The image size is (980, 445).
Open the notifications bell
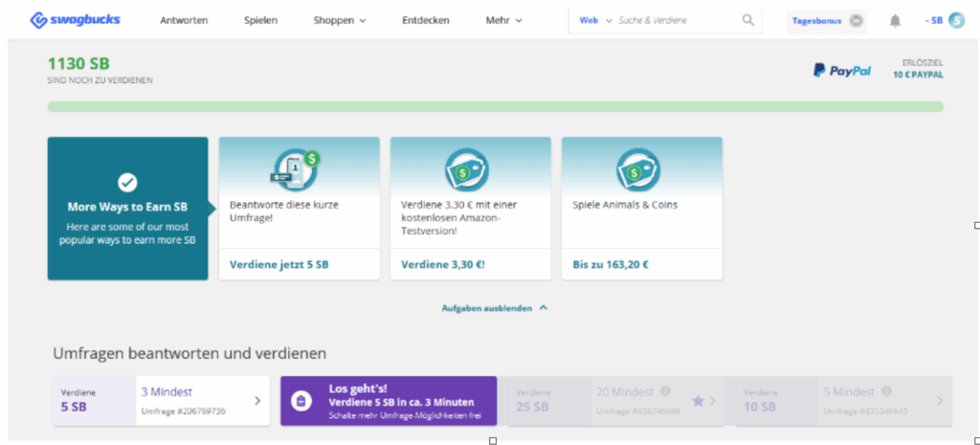coord(895,20)
